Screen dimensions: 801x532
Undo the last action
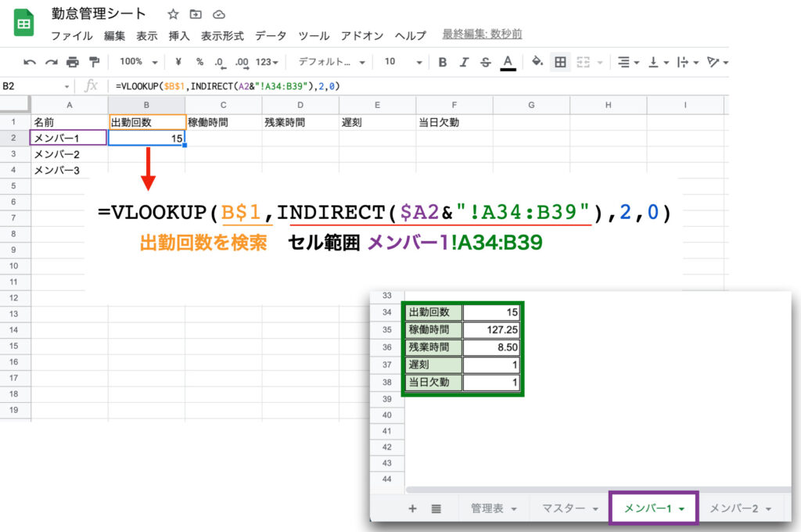(x=30, y=63)
